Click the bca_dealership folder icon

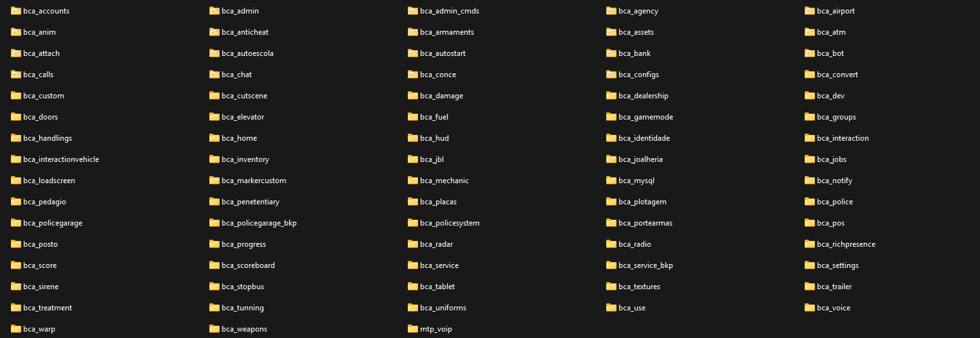(611, 96)
